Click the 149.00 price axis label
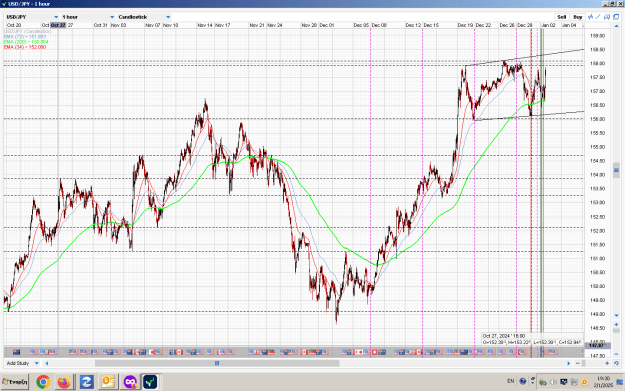 click(597, 314)
